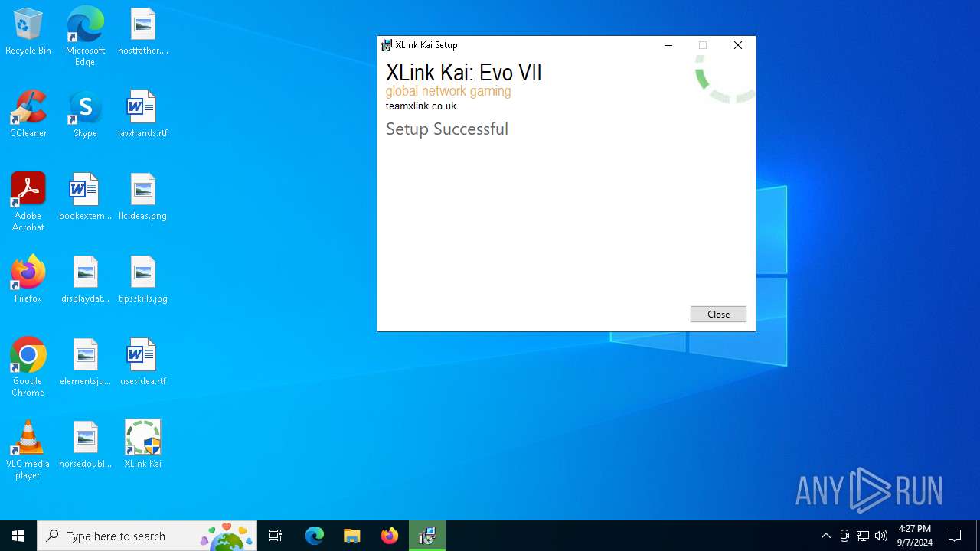Select the Microsoft Edge desktop shortcut

(x=85, y=37)
